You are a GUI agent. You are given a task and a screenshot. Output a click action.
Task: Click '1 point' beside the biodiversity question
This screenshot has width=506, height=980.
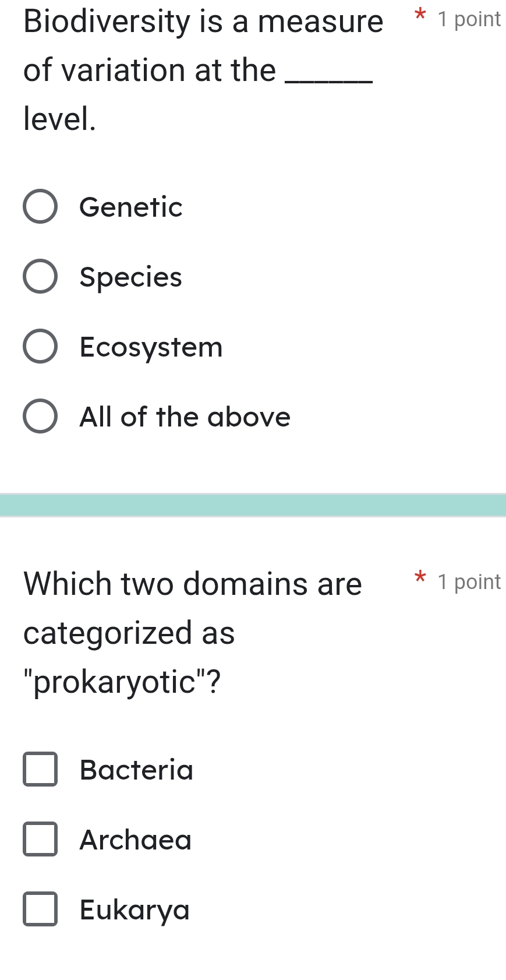point(469,19)
